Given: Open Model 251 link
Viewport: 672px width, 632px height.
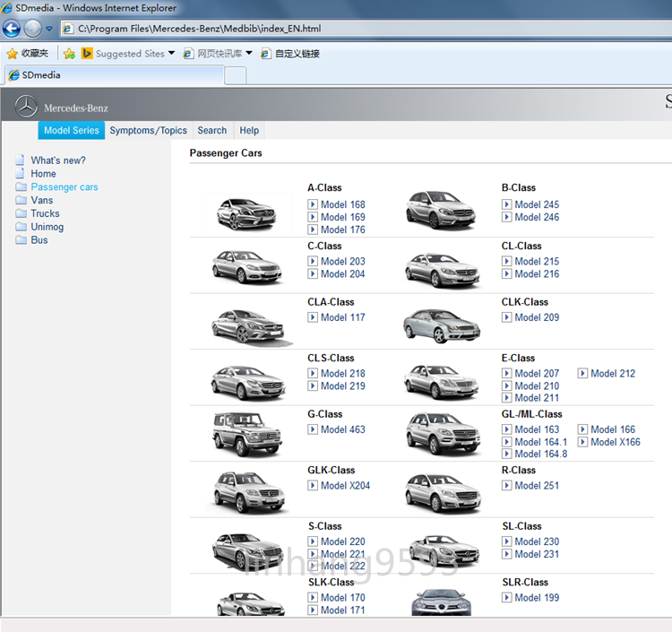Looking at the screenshot, I should 537,486.
